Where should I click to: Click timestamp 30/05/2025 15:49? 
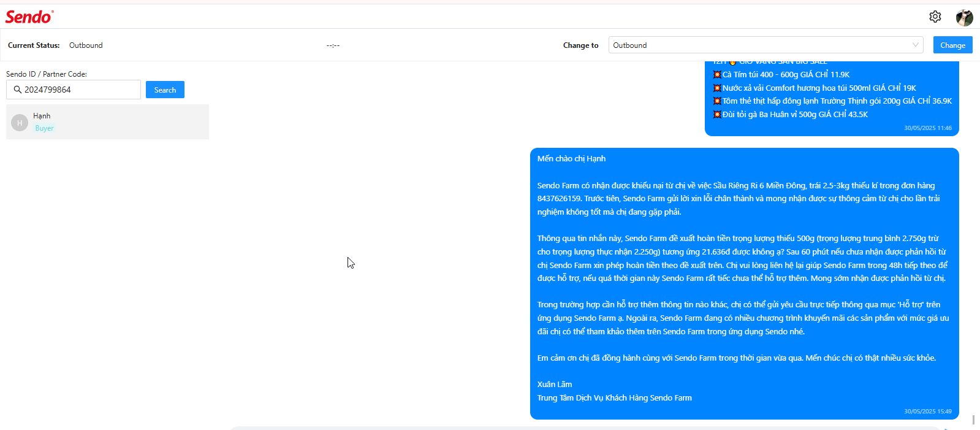928,412
